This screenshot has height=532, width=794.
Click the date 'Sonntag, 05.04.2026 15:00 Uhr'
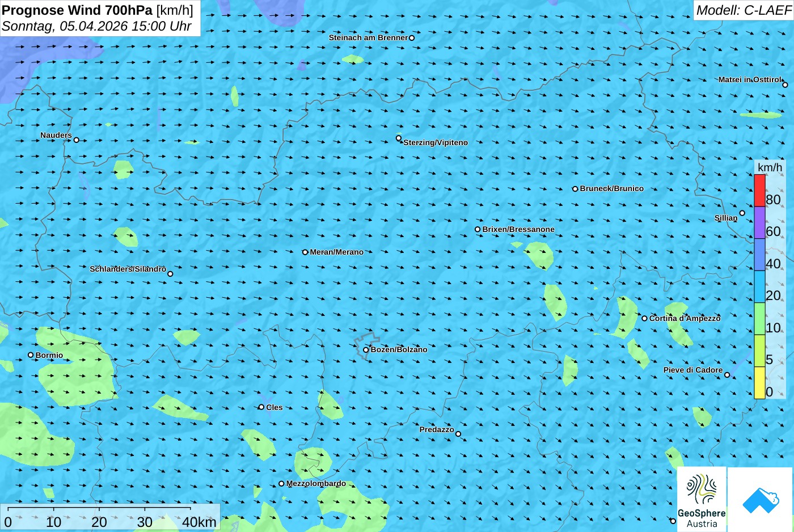[96, 27]
